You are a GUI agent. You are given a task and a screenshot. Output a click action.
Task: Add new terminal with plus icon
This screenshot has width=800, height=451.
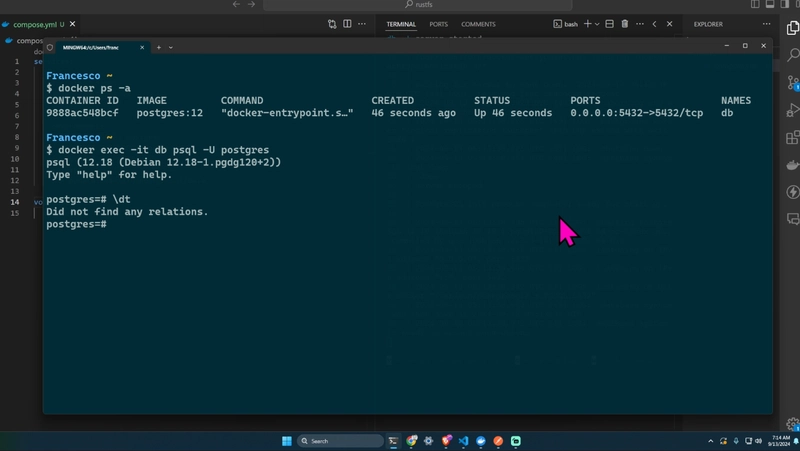click(588, 23)
